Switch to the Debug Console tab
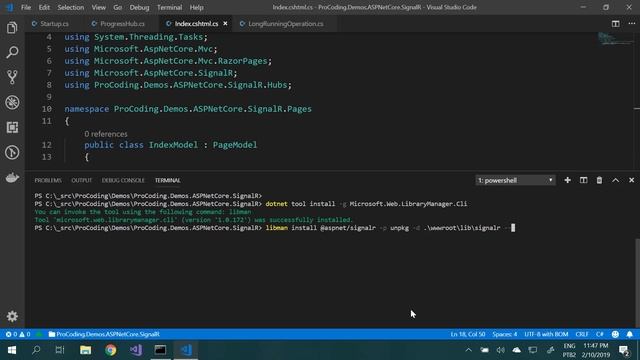The width and height of the screenshot is (640, 360). tap(123, 180)
